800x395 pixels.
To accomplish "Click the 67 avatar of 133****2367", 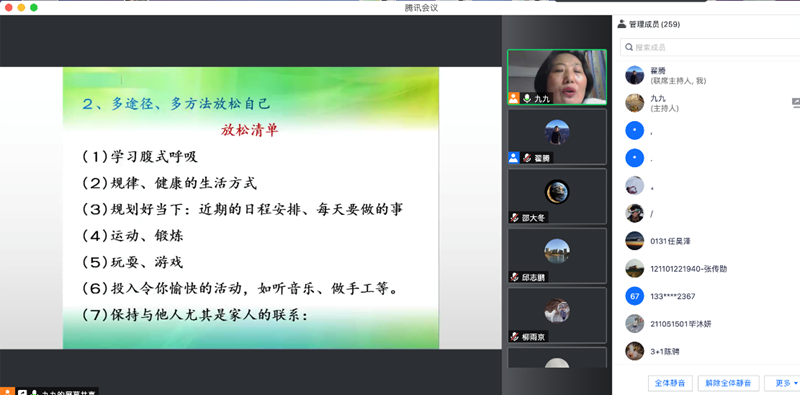I will pyautogui.click(x=635, y=296).
